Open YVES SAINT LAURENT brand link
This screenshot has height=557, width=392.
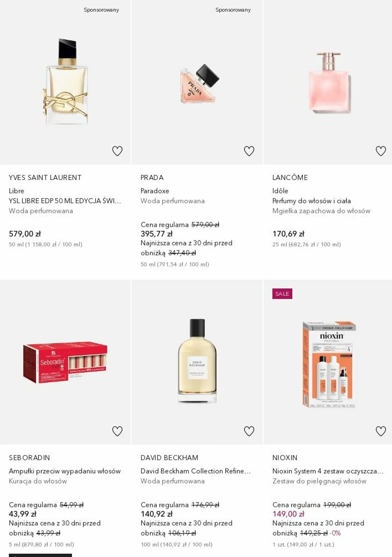(x=45, y=178)
